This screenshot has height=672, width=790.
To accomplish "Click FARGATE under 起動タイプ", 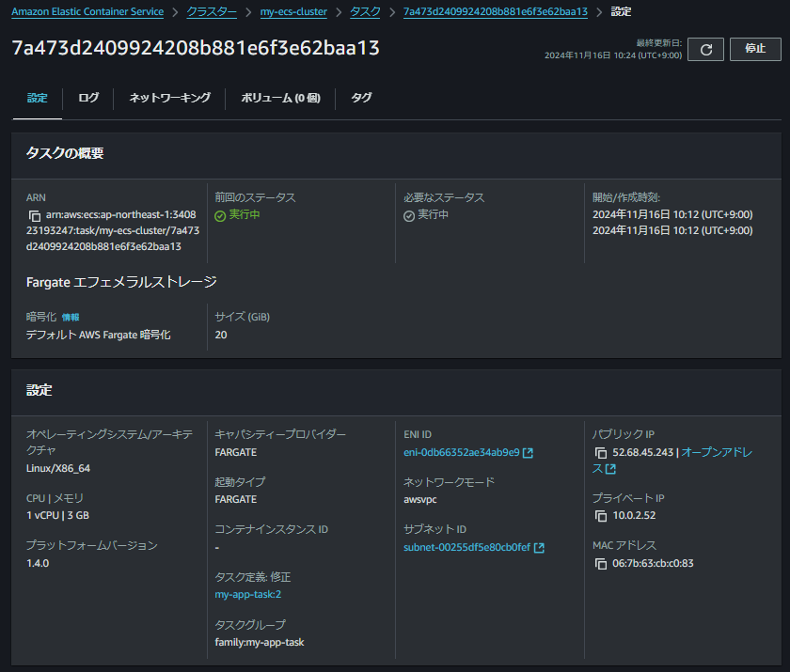I will tap(236, 499).
